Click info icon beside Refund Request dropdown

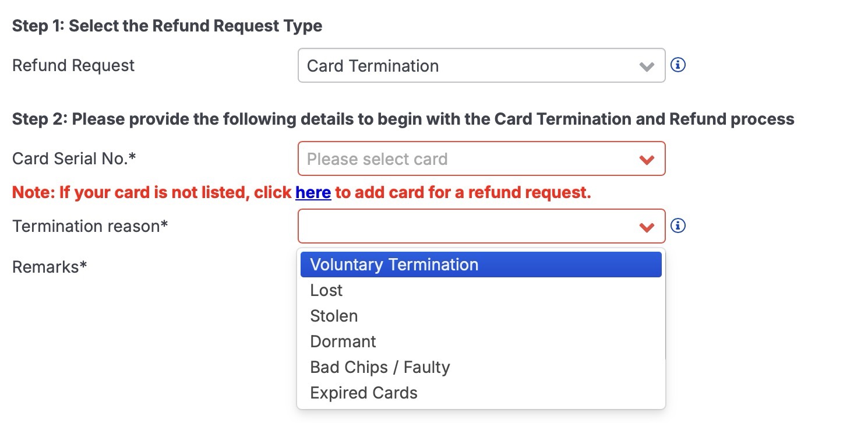pos(678,65)
